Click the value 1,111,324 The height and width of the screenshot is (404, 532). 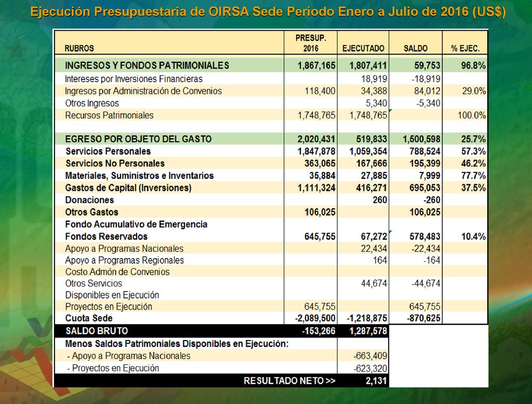(x=316, y=187)
